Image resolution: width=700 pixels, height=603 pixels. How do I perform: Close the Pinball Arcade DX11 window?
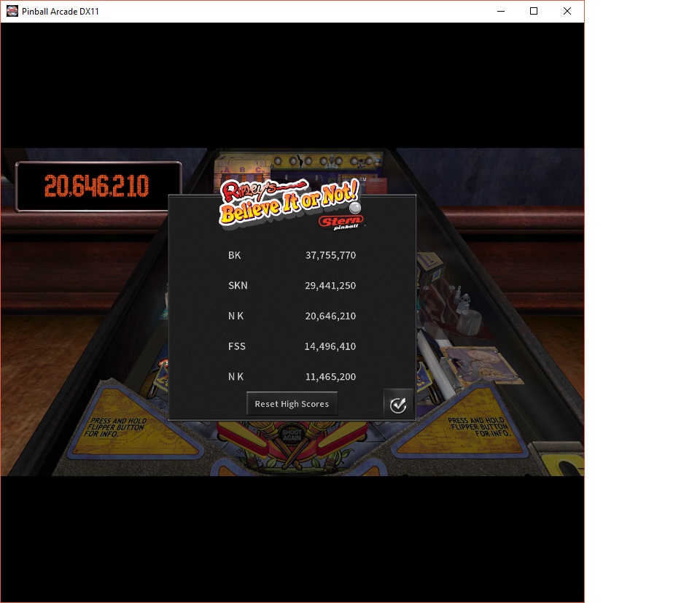point(567,11)
